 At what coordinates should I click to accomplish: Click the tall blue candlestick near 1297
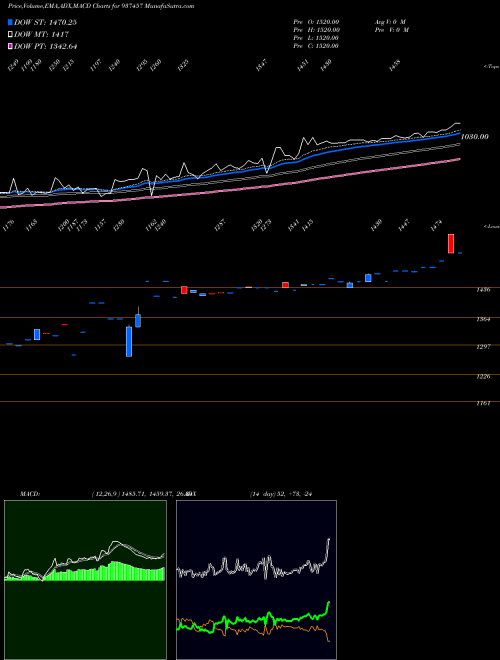(x=129, y=341)
